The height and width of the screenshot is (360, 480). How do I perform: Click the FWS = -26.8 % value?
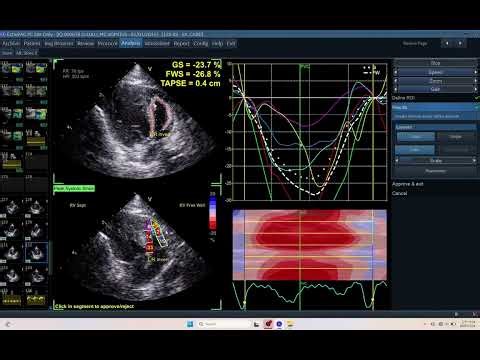pyautogui.click(x=193, y=74)
